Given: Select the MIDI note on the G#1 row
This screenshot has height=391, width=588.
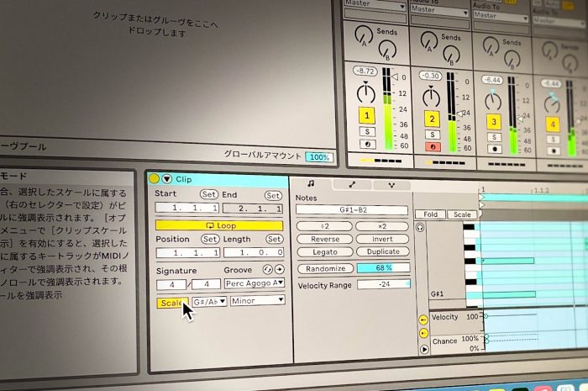Looking at the screenshot, I should click(509, 294).
